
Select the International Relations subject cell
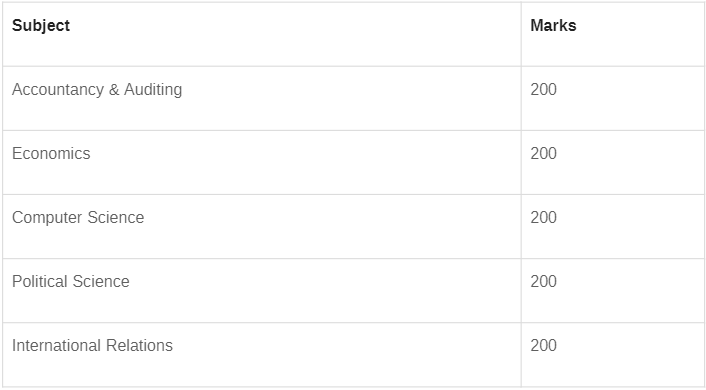(262, 354)
